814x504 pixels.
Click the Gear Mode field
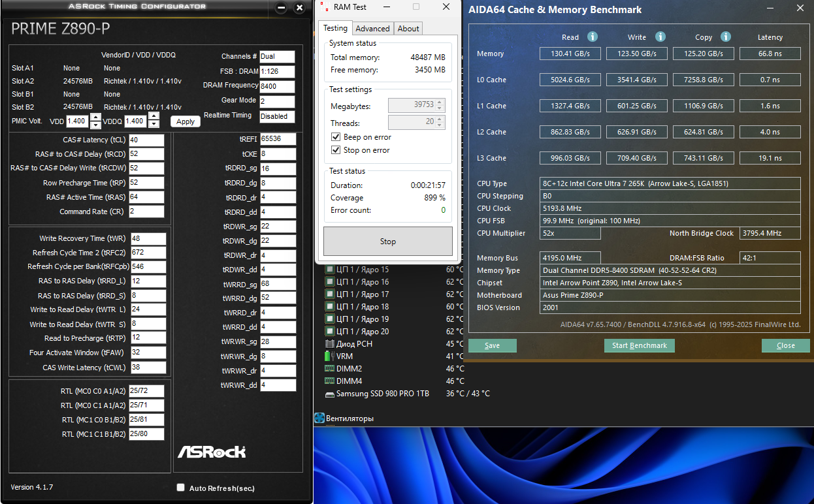click(x=277, y=101)
